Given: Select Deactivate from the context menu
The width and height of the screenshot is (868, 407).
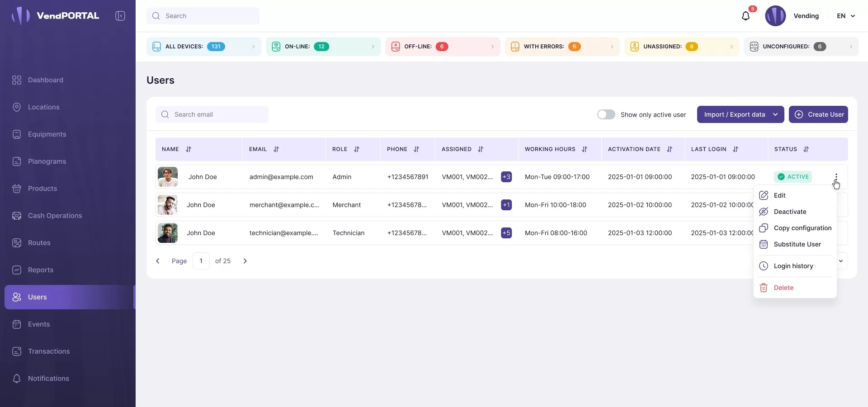Looking at the screenshot, I should click(x=790, y=212).
